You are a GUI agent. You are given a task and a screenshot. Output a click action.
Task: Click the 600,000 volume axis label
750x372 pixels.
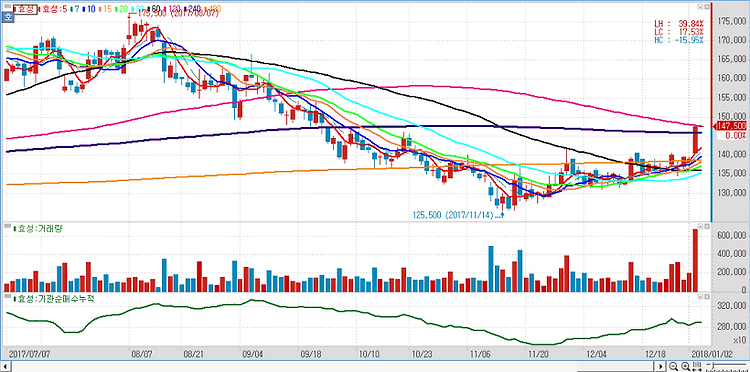click(x=733, y=236)
